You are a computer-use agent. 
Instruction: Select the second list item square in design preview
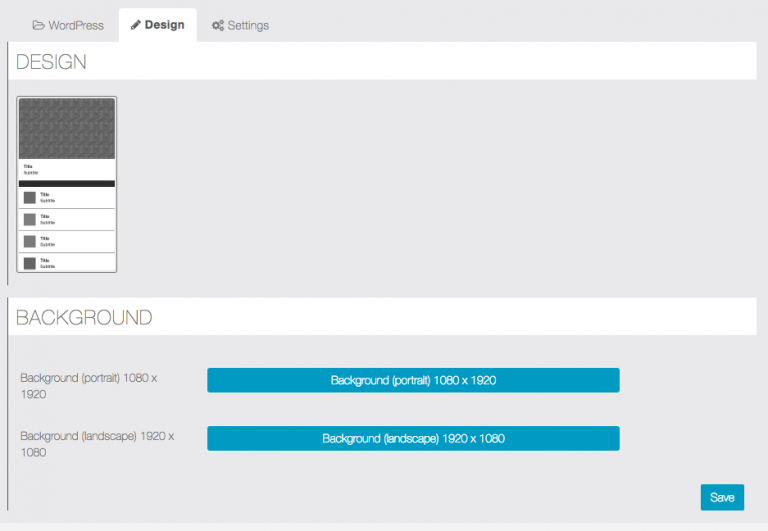tap(30, 220)
